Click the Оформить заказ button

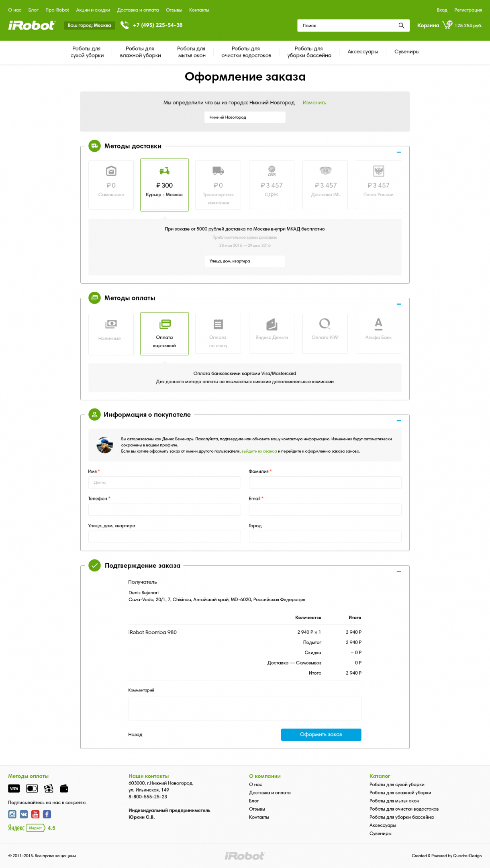(321, 734)
